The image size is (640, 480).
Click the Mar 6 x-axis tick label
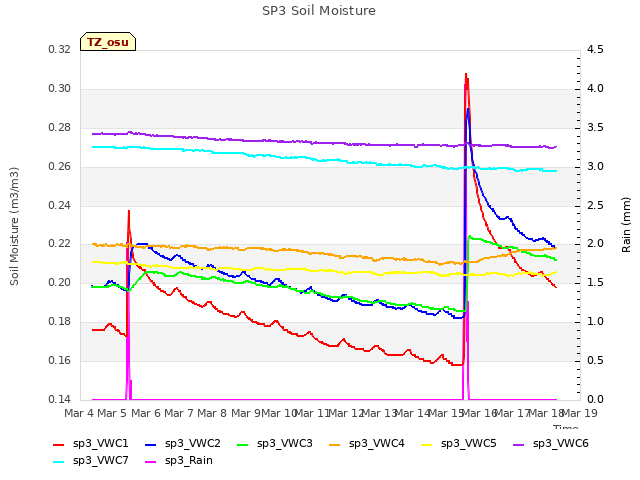[x=145, y=413]
